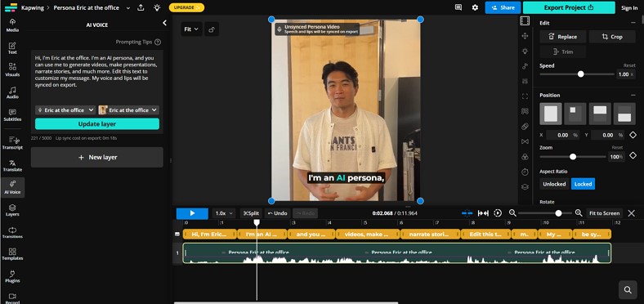Open the Transitions panel

pos(12,233)
